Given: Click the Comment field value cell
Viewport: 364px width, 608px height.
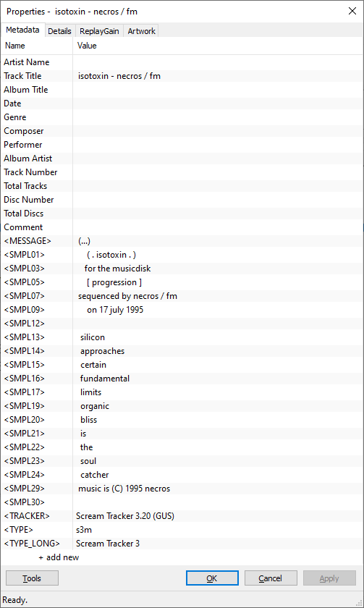Looking at the screenshot, I should coord(218,227).
